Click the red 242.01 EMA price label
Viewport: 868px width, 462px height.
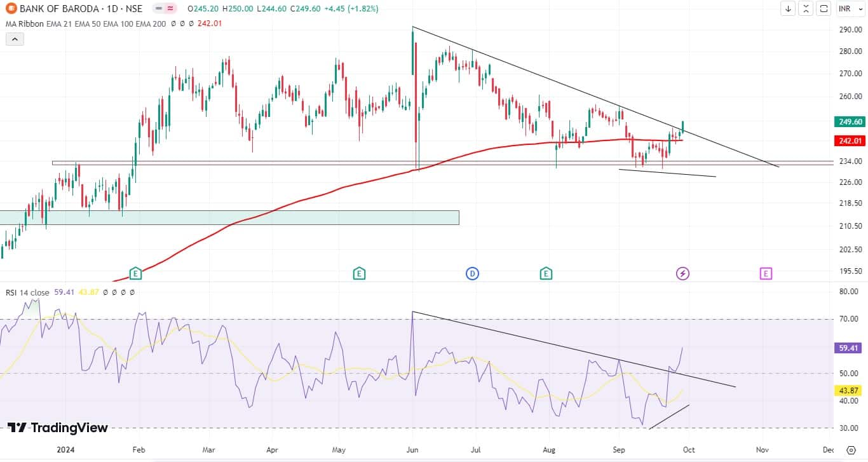click(x=850, y=140)
